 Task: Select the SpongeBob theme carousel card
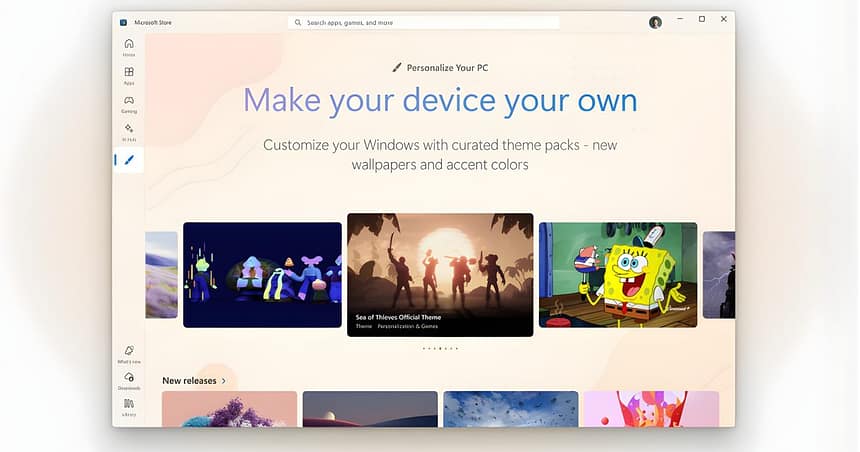click(x=618, y=275)
